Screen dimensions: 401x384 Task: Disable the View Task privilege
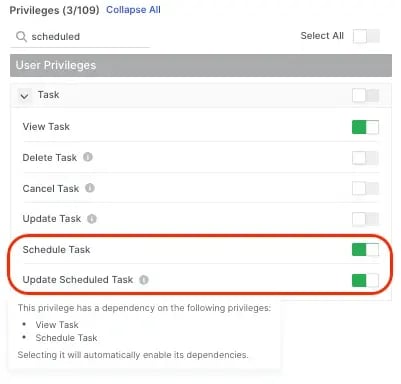click(365, 127)
